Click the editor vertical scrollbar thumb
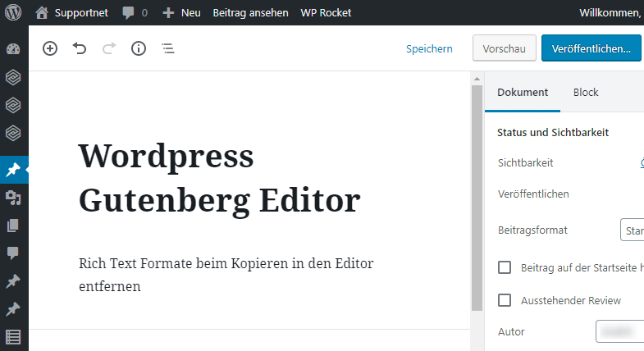This screenshot has height=351, width=644. [x=477, y=198]
